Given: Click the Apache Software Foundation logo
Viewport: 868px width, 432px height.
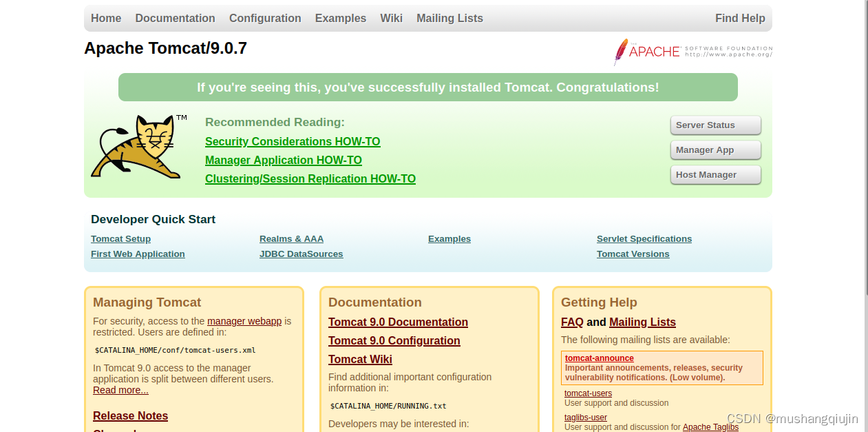Looking at the screenshot, I should click(693, 52).
